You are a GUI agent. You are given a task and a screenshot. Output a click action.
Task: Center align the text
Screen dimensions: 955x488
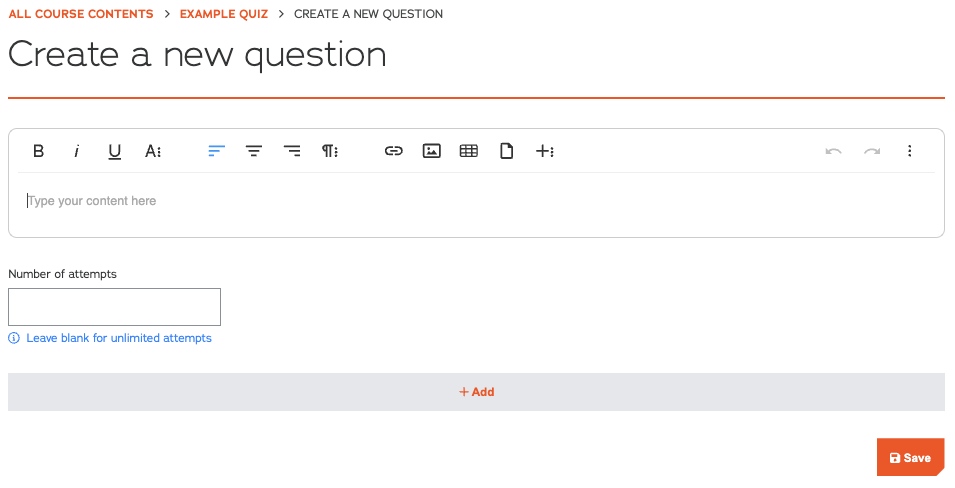pyautogui.click(x=254, y=151)
